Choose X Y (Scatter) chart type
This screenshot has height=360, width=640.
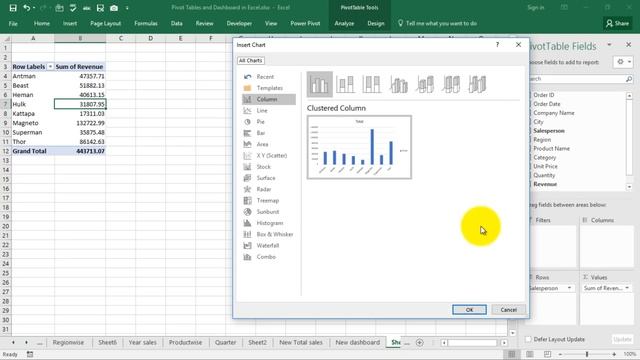pyautogui.click(x=269, y=156)
